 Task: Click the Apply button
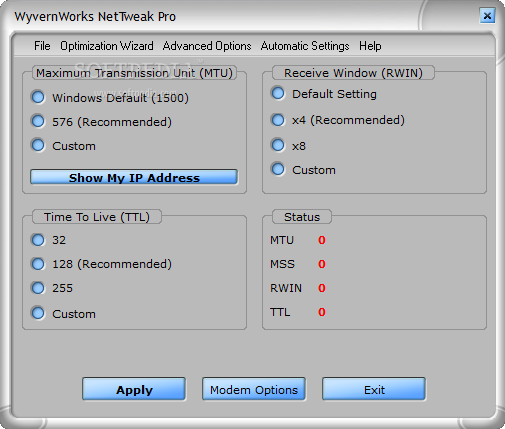[x=134, y=389]
